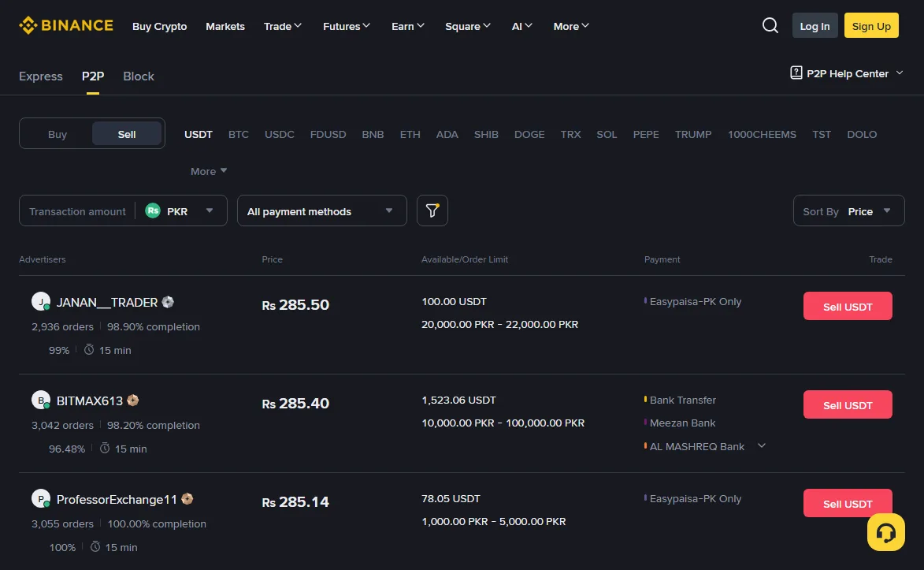Screen dimensions: 924x570
Task: Click JANAN__TRADER verification badge
Action: click(x=168, y=302)
